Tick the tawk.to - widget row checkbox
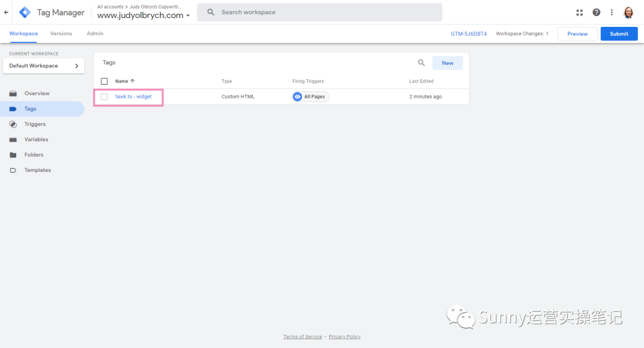 [104, 97]
